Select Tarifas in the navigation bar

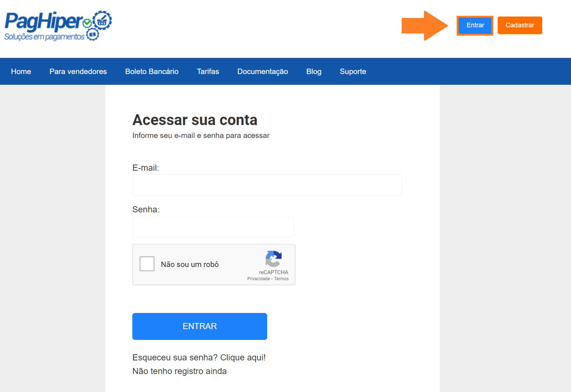coord(208,72)
